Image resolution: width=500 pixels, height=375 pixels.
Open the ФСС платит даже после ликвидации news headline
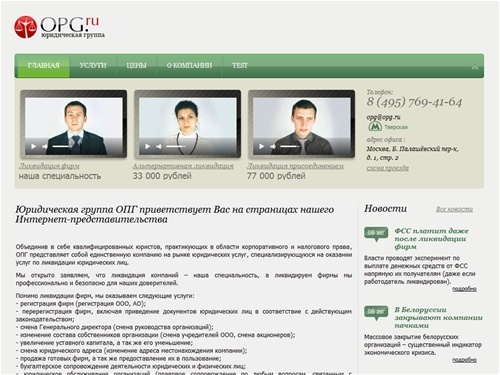tap(431, 239)
